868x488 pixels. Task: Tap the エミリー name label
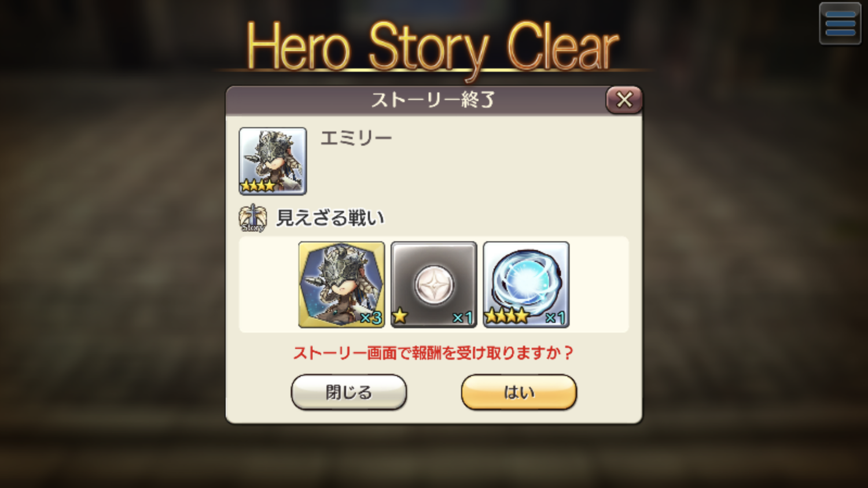(x=356, y=138)
